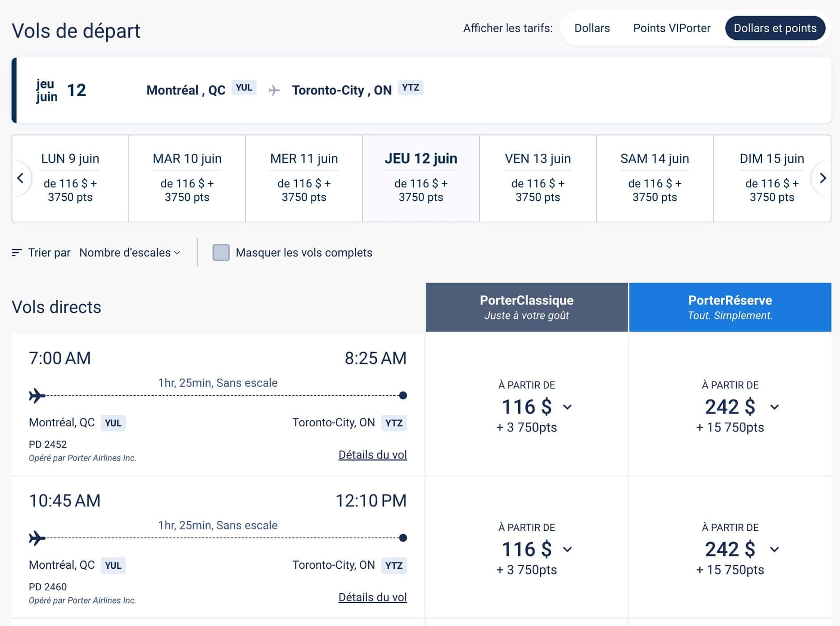Open the Nombre d'escales sort dropdown
This screenshot has width=840, height=626.
click(x=130, y=253)
